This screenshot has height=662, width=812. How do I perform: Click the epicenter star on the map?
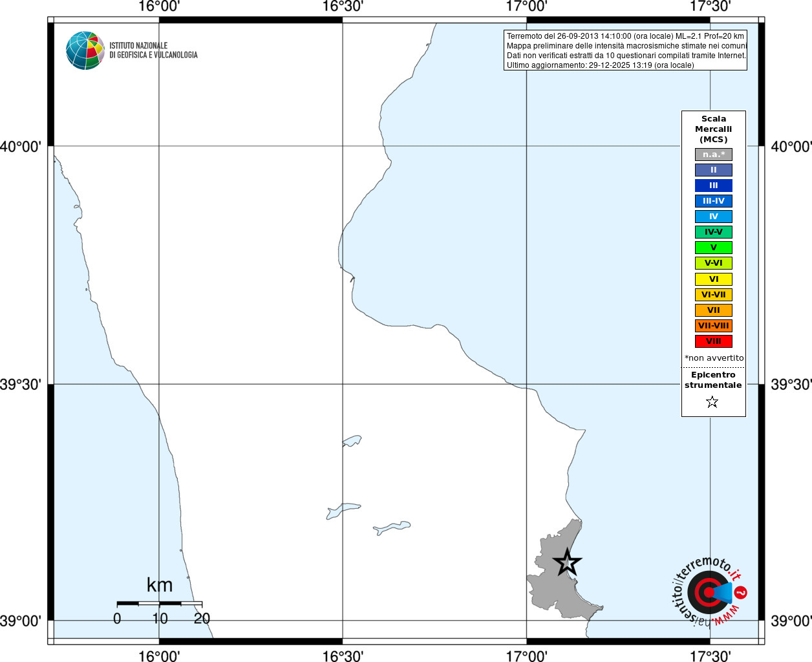[567, 562]
